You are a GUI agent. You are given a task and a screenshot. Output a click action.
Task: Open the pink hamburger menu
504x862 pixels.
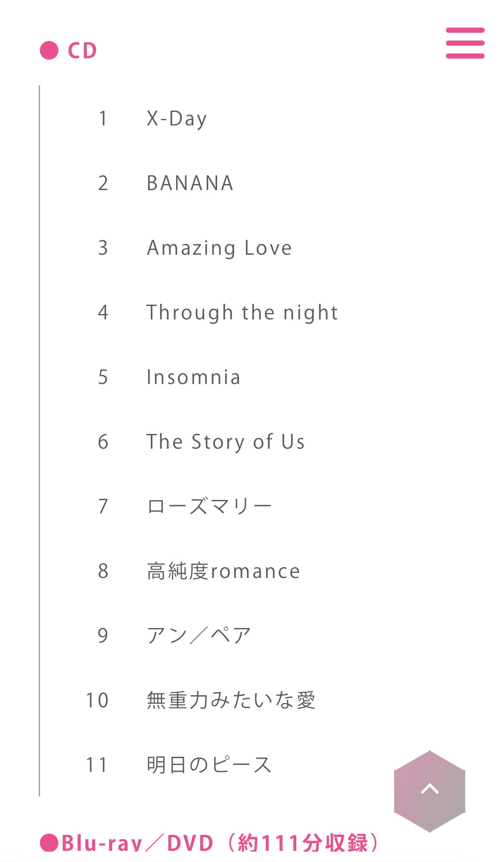(465, 43)
